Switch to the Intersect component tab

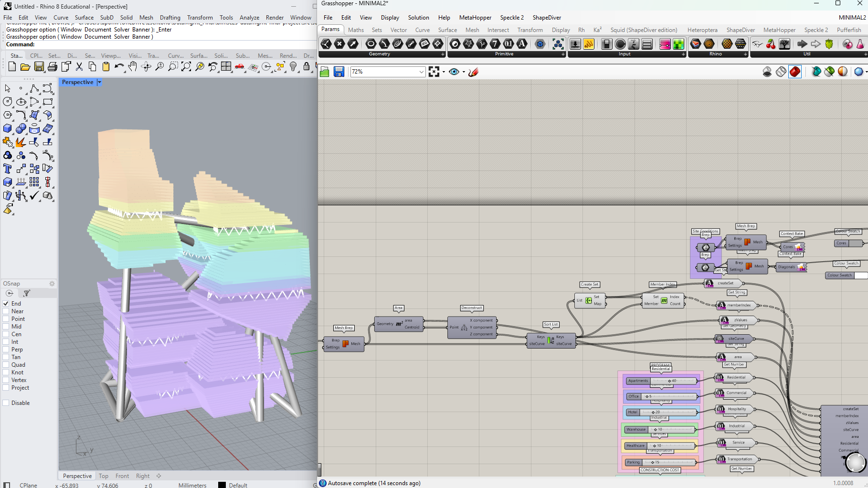coord(498,30)
